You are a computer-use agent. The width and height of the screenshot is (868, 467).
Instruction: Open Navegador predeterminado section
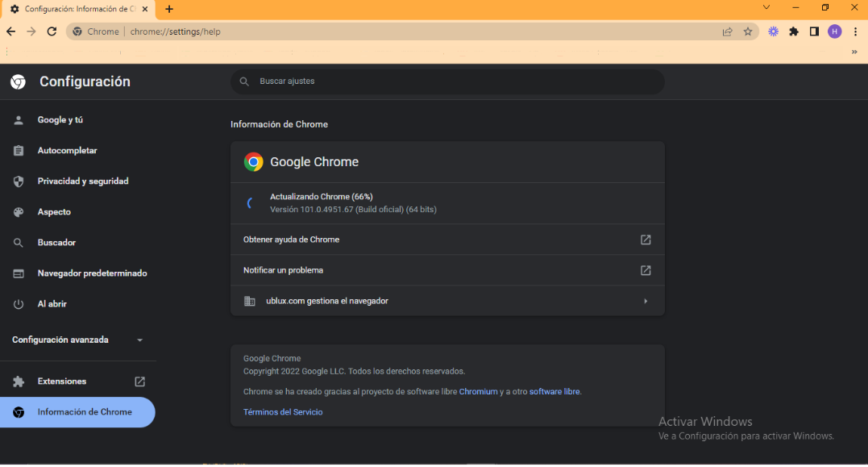tap(77, 273)
